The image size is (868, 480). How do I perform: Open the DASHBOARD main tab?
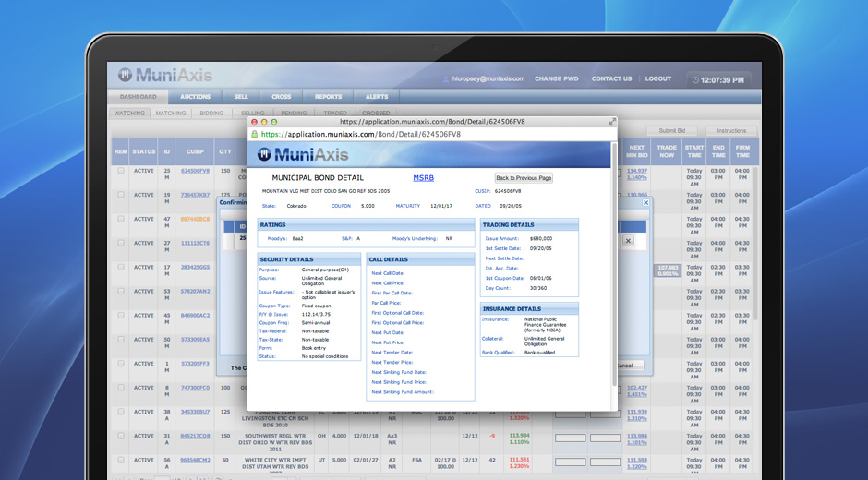click(x=138, y=97)
